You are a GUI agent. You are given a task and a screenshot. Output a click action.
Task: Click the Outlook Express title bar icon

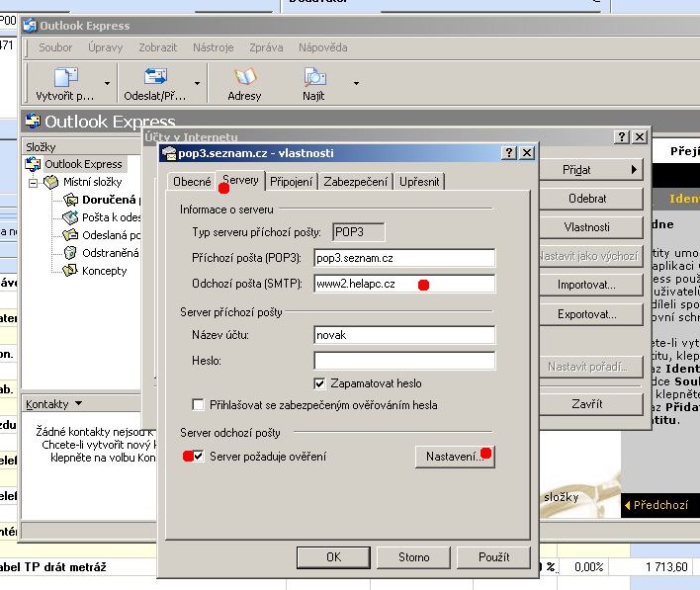30,25
